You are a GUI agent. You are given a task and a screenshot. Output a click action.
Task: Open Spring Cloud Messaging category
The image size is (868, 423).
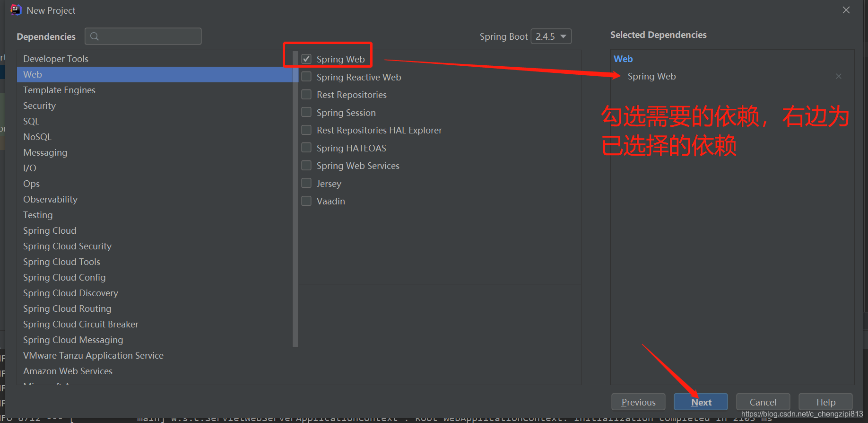155,340
